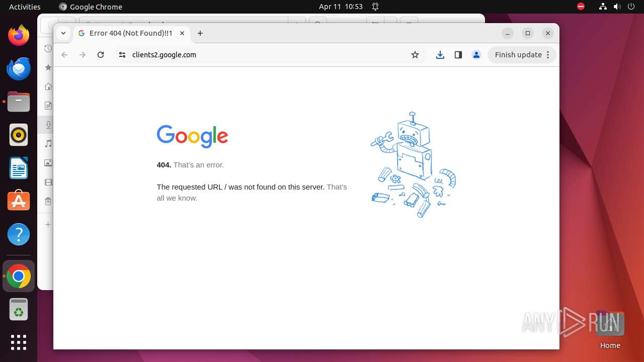View site information icon beside the URL

(122, 55)
